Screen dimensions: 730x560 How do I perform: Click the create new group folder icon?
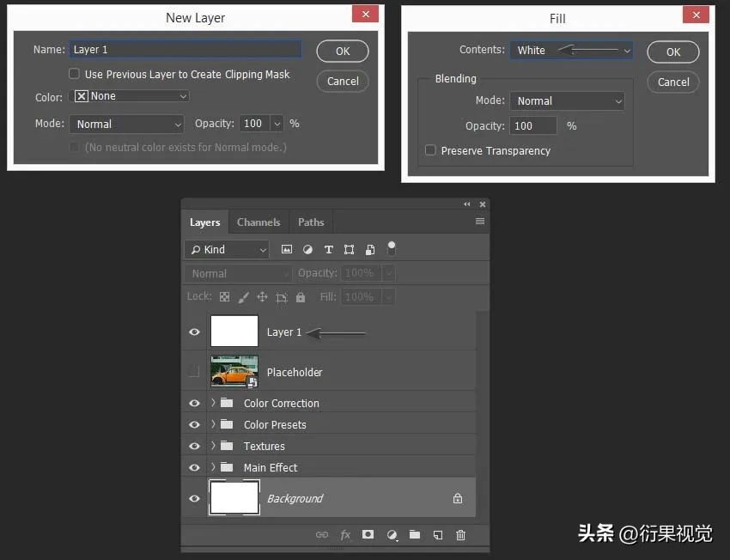coord(415,535)
